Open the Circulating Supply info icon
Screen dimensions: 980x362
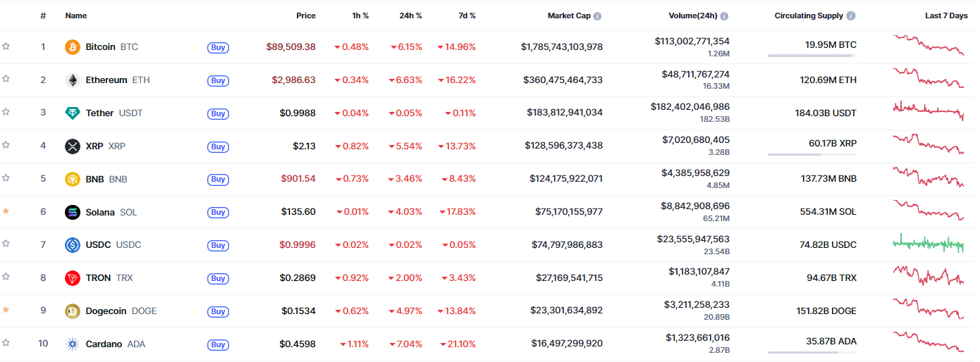coord(851,15)
